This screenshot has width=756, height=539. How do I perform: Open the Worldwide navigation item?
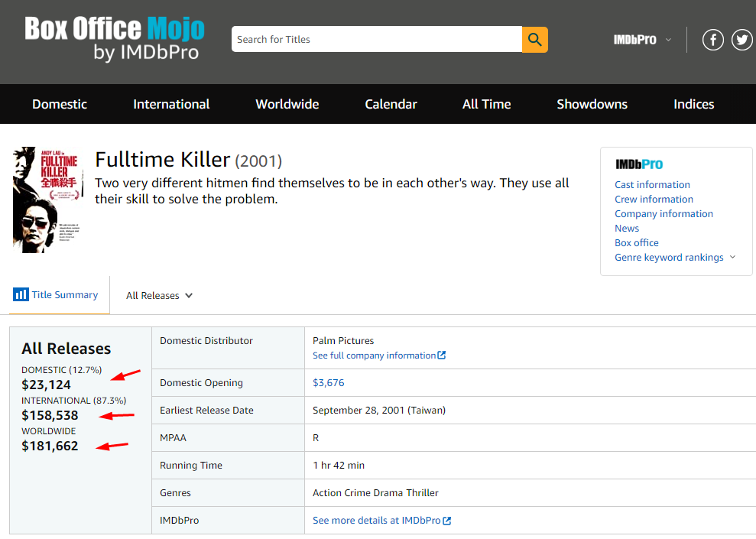(287, 105)
